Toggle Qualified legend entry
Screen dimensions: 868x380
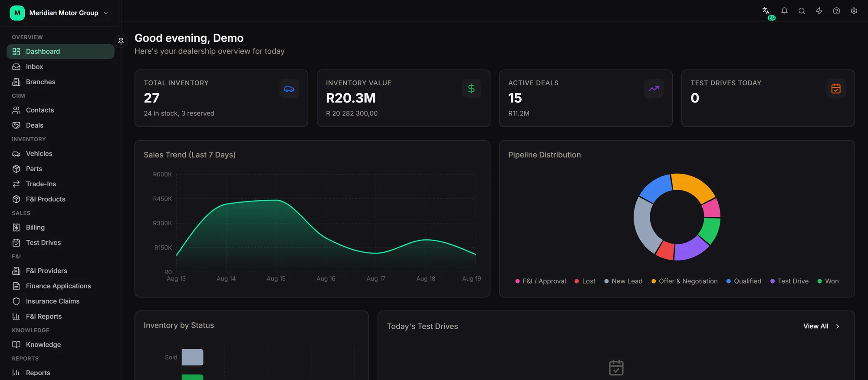(744, 281)
